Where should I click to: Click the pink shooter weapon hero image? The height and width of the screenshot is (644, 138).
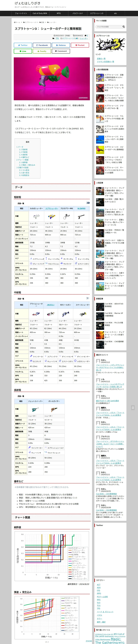click(52, 79)
